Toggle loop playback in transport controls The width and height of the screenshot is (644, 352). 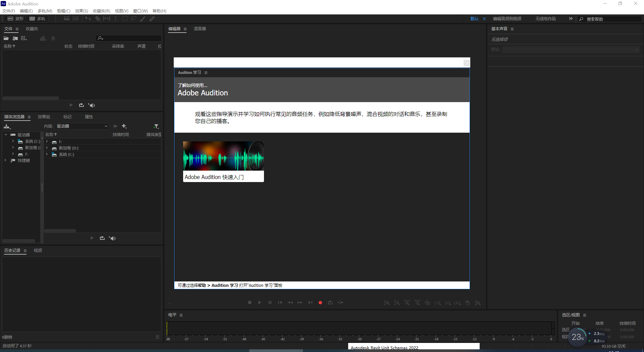tap(330, 302)
